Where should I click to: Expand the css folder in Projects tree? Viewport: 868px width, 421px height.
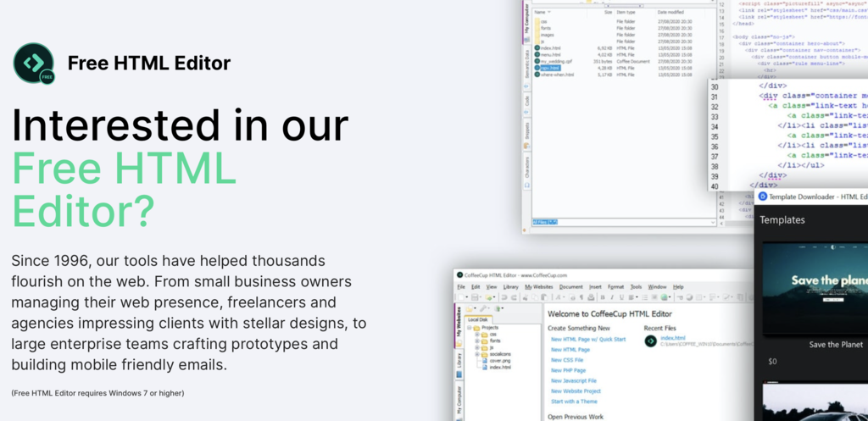[x=477, y=334]
